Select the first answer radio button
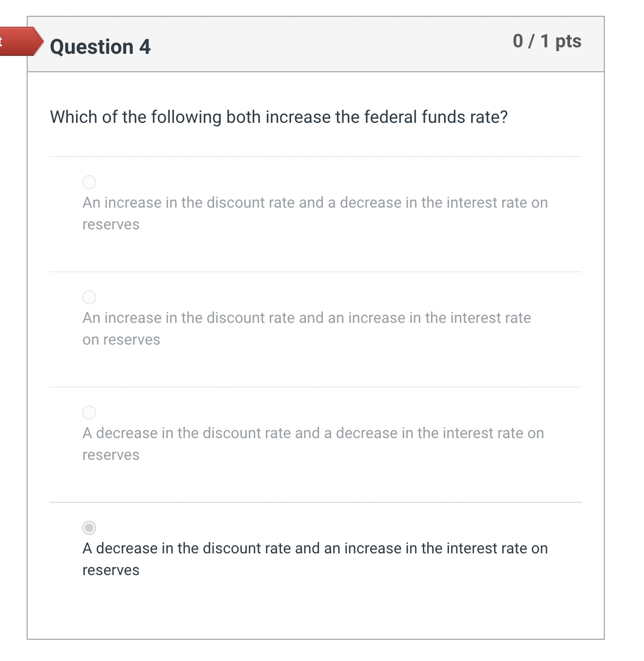The image size is (644, 661). click(89, 182)
